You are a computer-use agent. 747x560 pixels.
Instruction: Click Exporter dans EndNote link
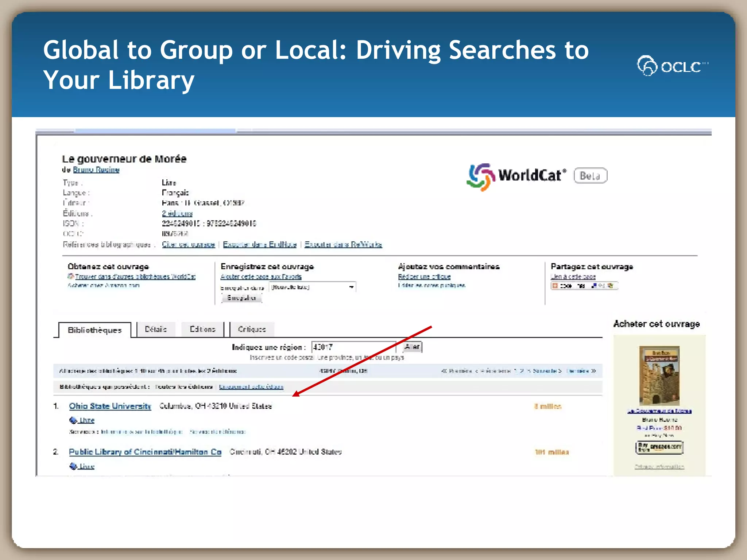pyautogui.click(x=260, y=244)
